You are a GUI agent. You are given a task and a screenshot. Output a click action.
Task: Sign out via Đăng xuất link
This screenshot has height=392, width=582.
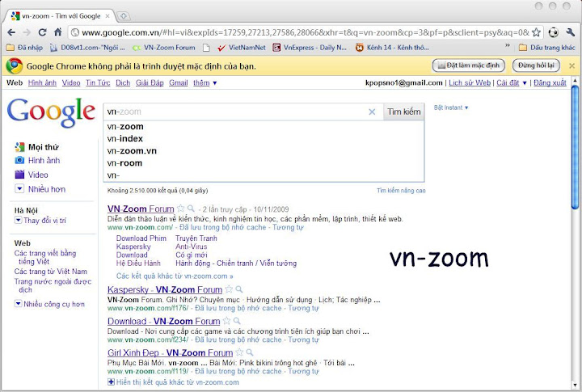pyautogui.click(x=550, y=82)
